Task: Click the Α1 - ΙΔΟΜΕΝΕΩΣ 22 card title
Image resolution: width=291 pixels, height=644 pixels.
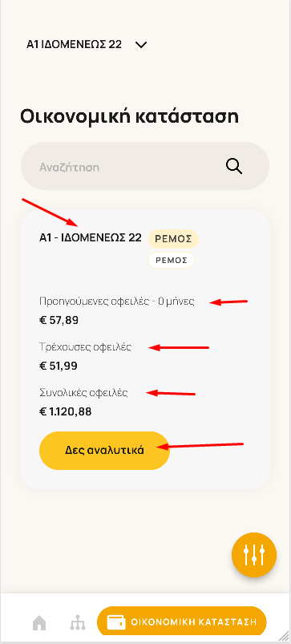Action: tap(91, 237)
